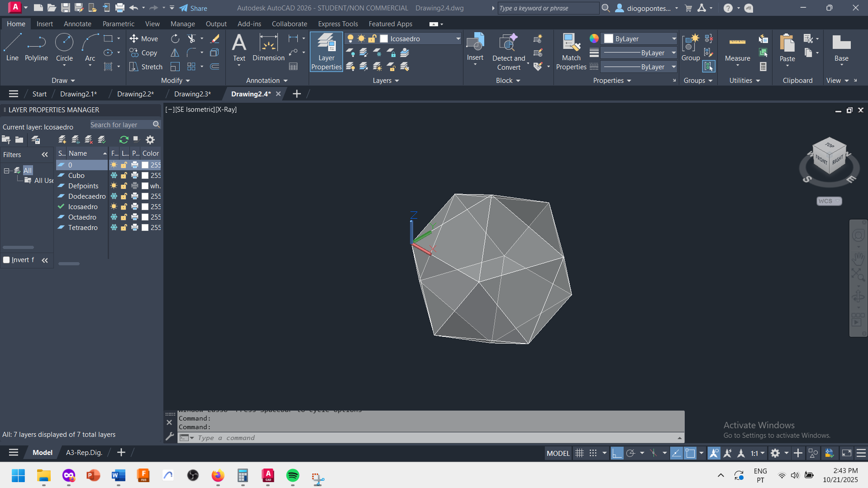Viewport: 868px width, 488px height.
Task: Switch to the Drawing2.3 document tab
Action: pyautogui.click(x=192, y=94)
